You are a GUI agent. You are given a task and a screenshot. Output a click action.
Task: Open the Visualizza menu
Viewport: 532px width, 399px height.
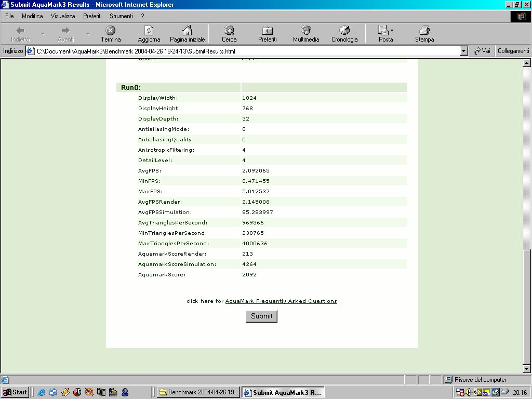tap(63, 16)
